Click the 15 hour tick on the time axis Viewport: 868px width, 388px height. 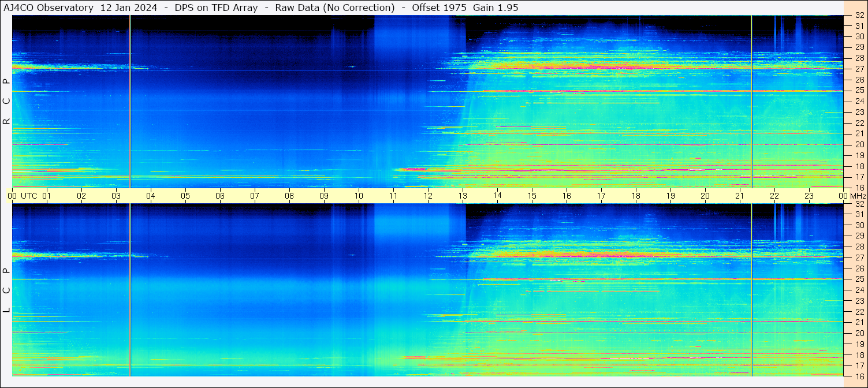(x=532, y=196)
